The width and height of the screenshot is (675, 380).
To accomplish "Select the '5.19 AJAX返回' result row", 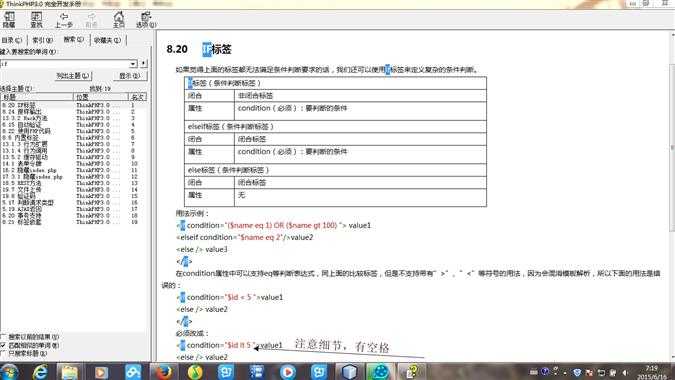I will click(74, 209).
